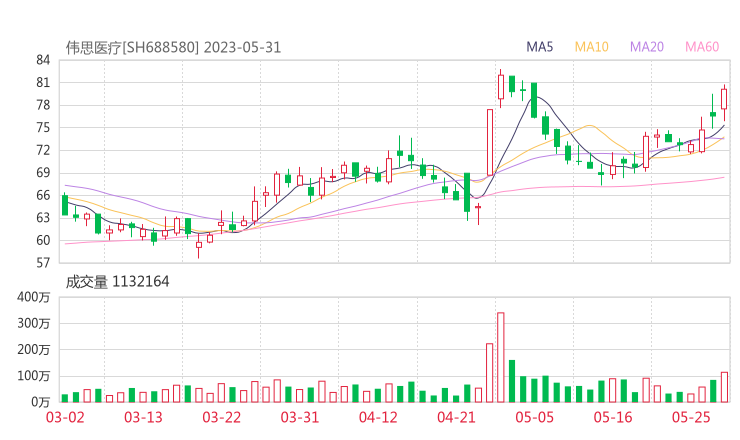Click the 100万 volume axis label
Screen dimensions: 740x440
(x=34, y=376)
